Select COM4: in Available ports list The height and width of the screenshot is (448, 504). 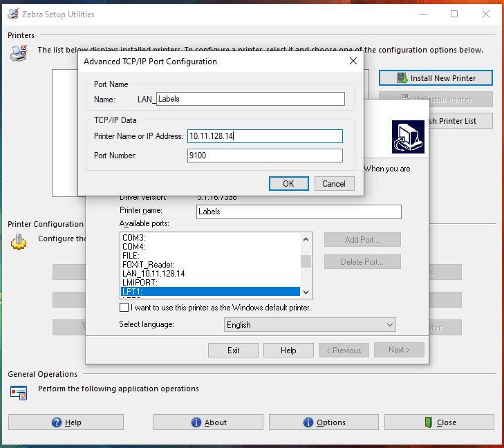[210, 247]
